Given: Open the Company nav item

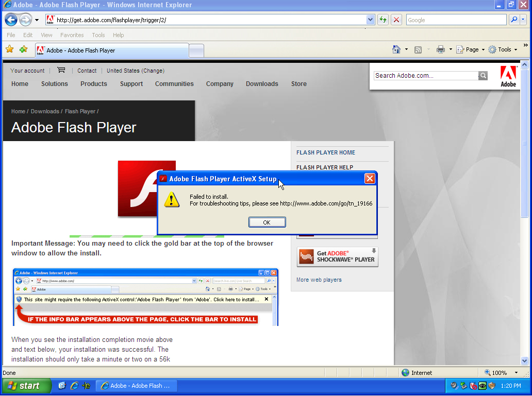Looking at the screenshot, I should 220,84.
